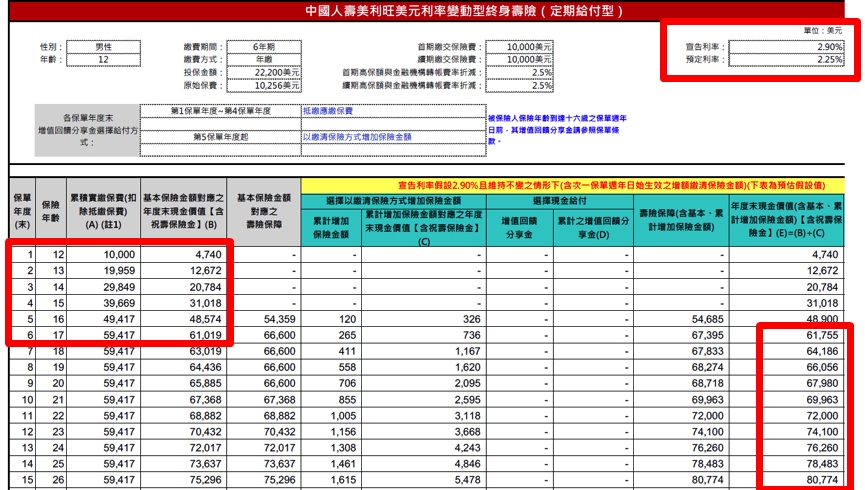The width and height of the screenshot is (865, 490).
Task: Click the 抵繳應繳保費 option text
Action: (328, 111)
